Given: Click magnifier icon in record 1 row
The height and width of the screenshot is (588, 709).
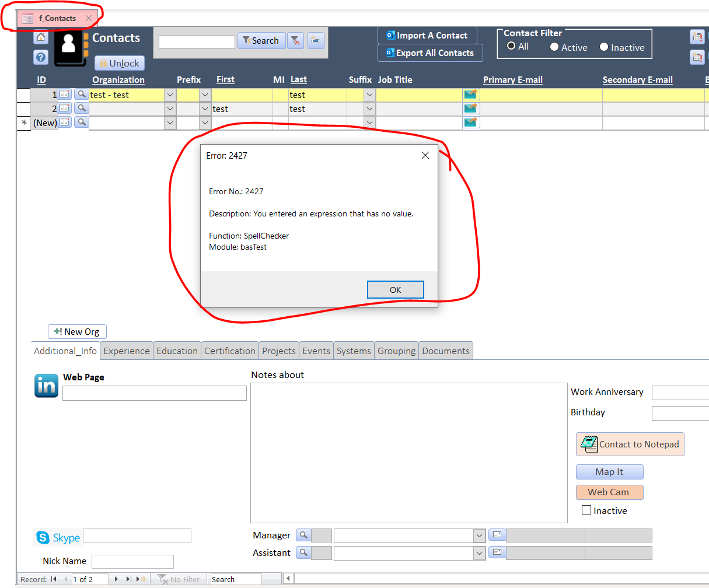Looking at the screenshot, I should [x=82, y=94].
